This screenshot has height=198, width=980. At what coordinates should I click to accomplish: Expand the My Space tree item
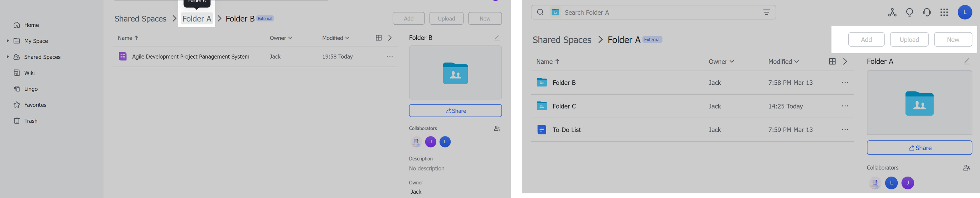pyautogui.click(x=8, y=41)
